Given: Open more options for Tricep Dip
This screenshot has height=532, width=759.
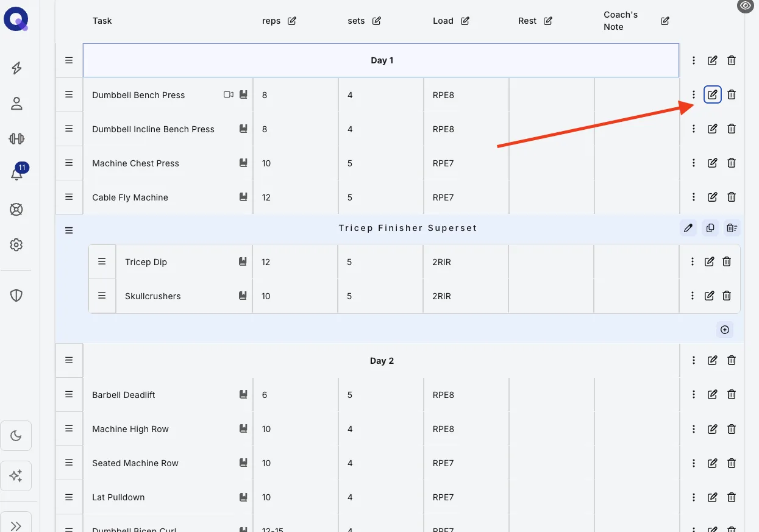Looking at the screenshot, I should [x=693, y=261].
